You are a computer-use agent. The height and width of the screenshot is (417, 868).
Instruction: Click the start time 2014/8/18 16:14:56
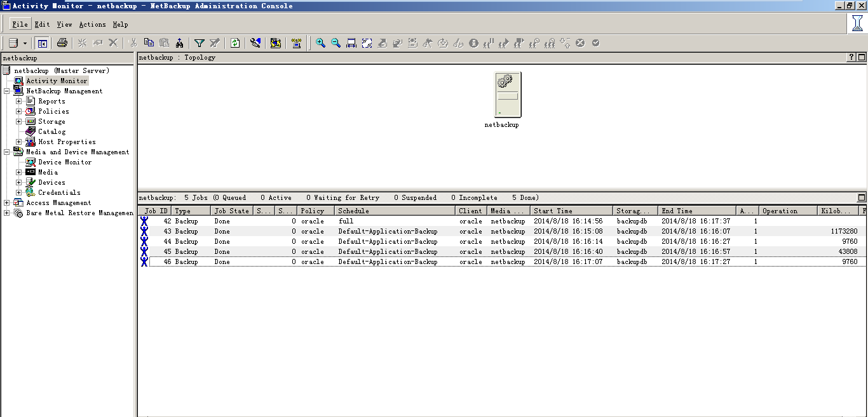[x=568, y=222]
